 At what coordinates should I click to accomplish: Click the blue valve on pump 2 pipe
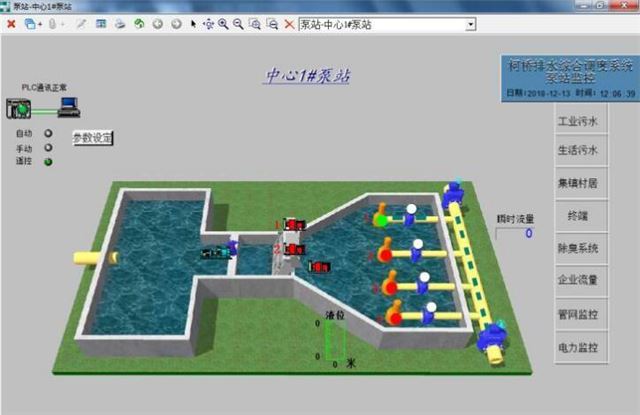tap(417, 250)
